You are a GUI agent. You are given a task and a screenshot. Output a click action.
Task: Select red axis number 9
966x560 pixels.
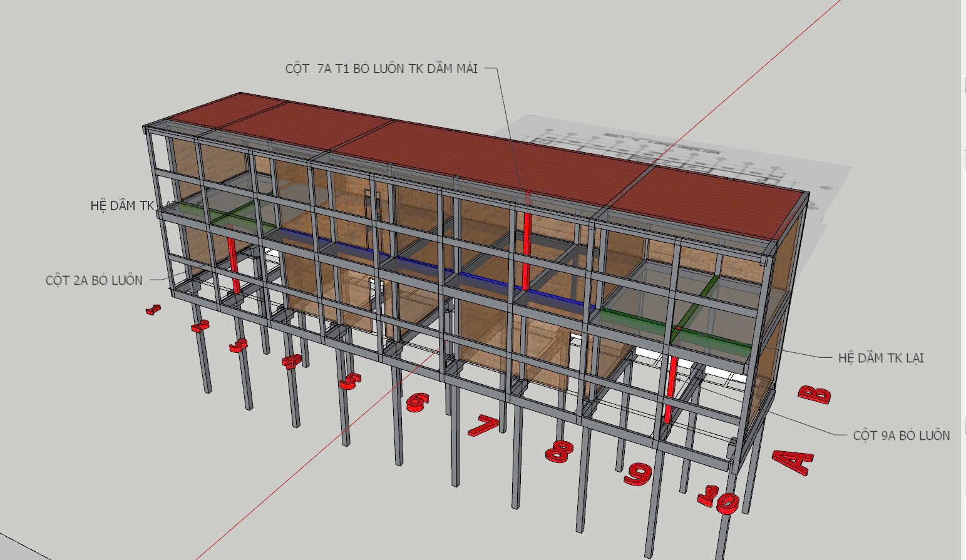637,474
